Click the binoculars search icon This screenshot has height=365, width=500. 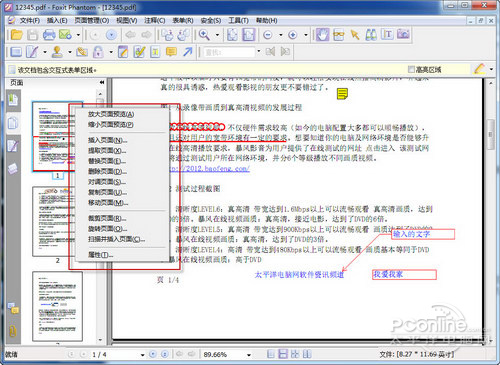371,34
